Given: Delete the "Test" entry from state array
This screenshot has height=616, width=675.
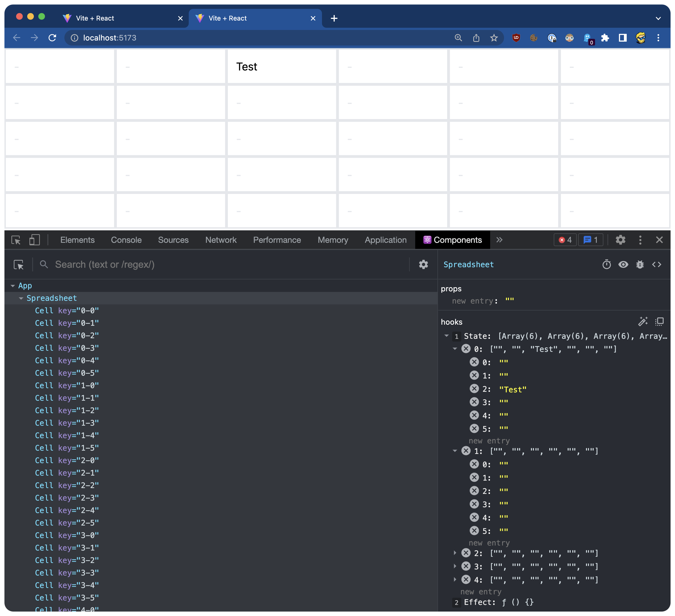Looking at the screenshot, I should (474, 389).
